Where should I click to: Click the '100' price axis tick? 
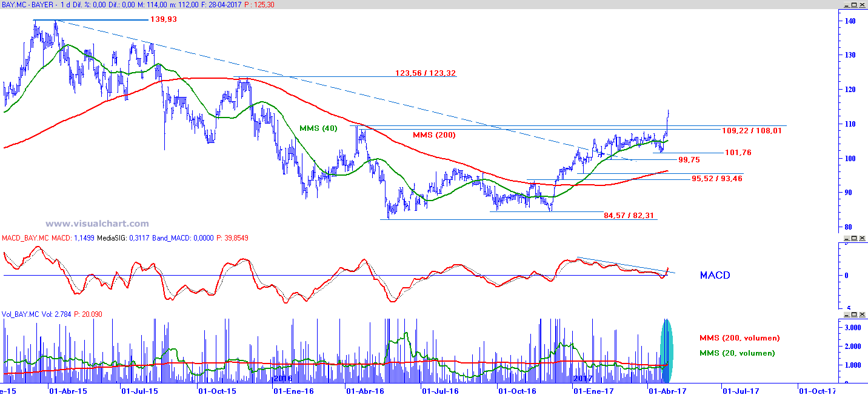pos(850,159)
